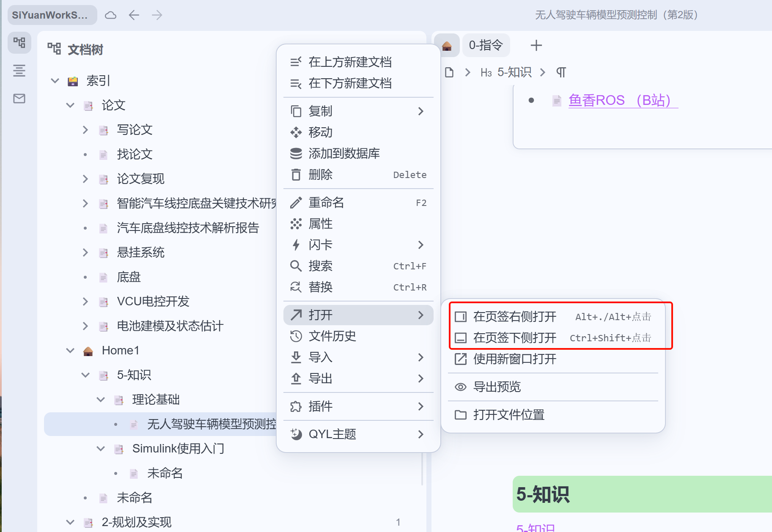Expand the 电池建模及状态估计 document
The image size is (772, 532).
[x=85, y=326]
